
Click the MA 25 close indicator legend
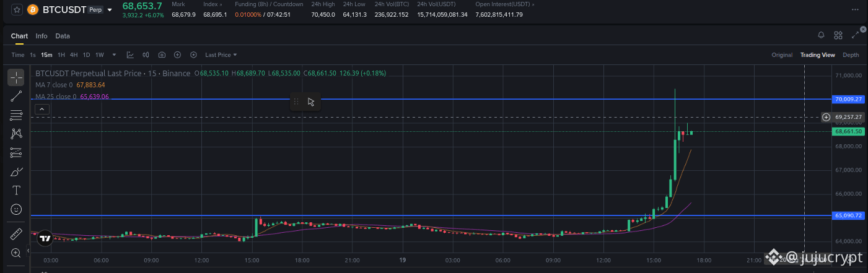(72, 97)
